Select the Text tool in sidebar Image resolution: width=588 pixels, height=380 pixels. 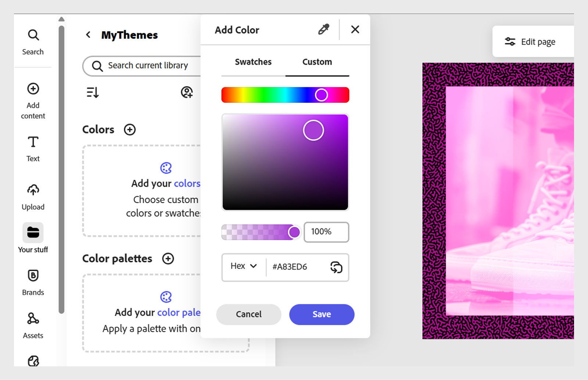point(33,149)
